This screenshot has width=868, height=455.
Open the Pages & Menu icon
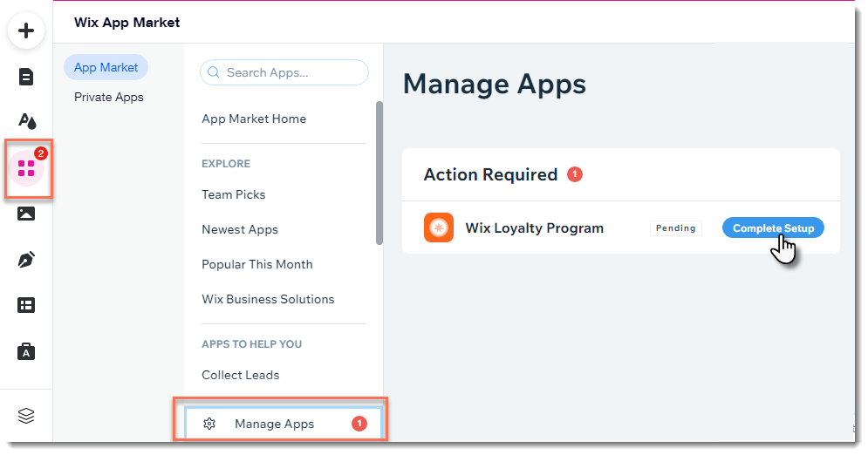click(x=26, y=77)
